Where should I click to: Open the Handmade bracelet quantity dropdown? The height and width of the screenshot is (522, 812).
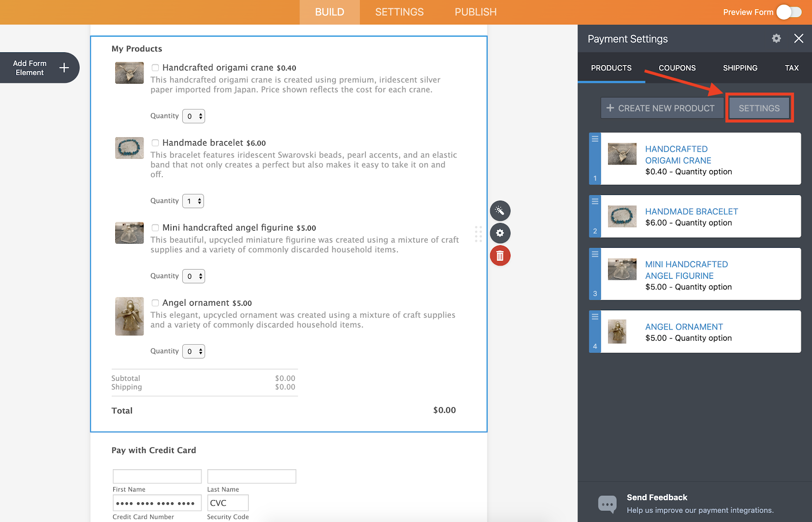tap(193, 201)
